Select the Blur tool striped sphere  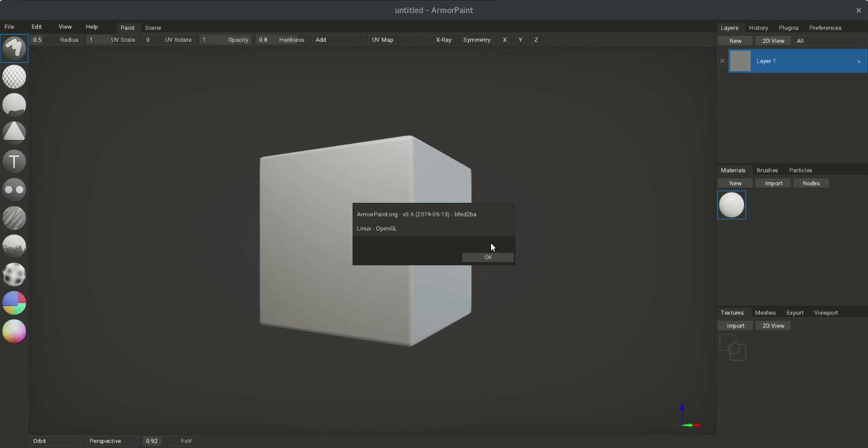(x=14, y=218)
